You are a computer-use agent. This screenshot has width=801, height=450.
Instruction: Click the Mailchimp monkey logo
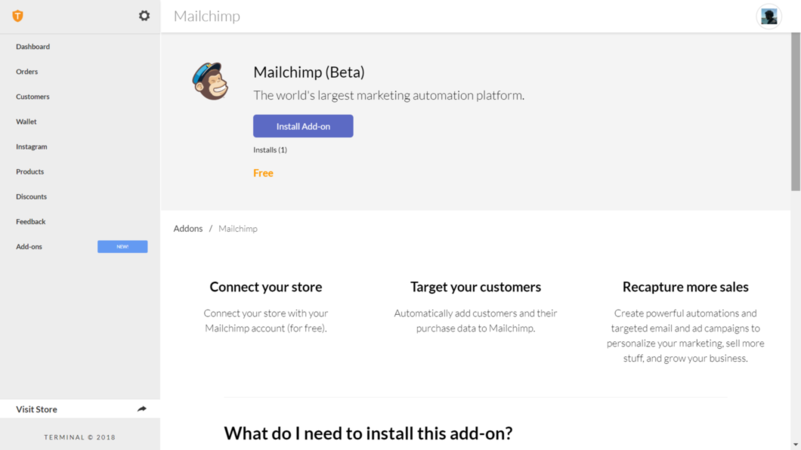click(x=210, y=81)
